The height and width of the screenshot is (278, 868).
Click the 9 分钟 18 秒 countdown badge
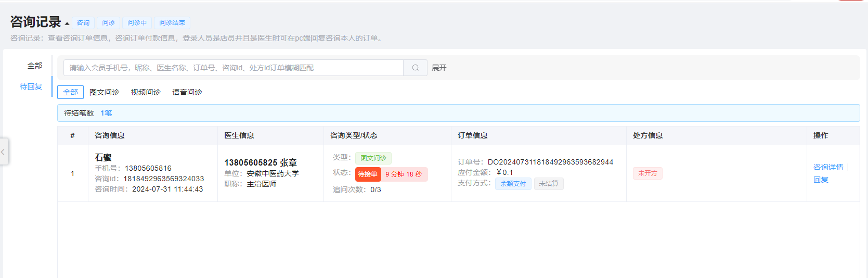click(404, 174)
